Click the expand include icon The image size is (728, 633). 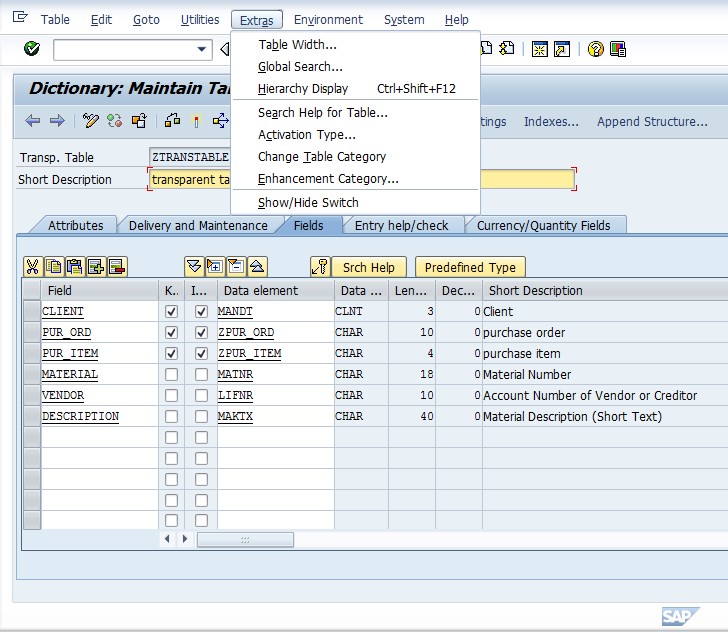[x=214, y=267]
